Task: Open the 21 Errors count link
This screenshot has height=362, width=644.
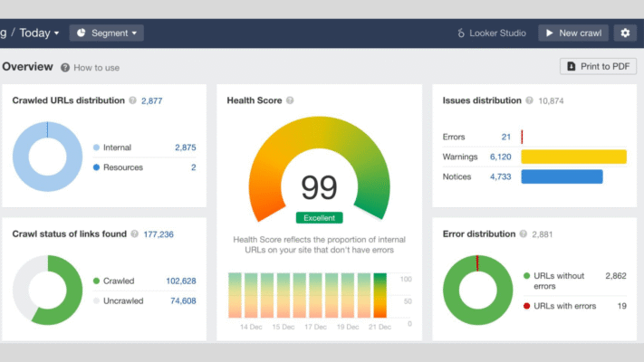Action: (x=505, y=137)
